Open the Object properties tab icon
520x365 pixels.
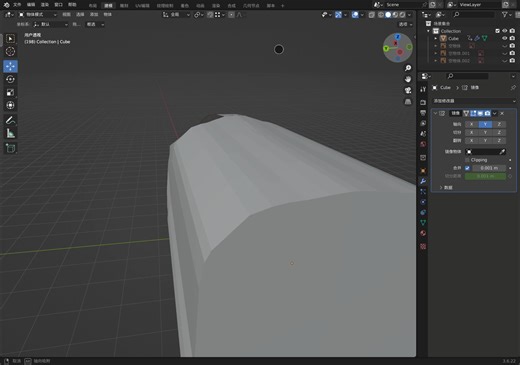pos(423,171)
